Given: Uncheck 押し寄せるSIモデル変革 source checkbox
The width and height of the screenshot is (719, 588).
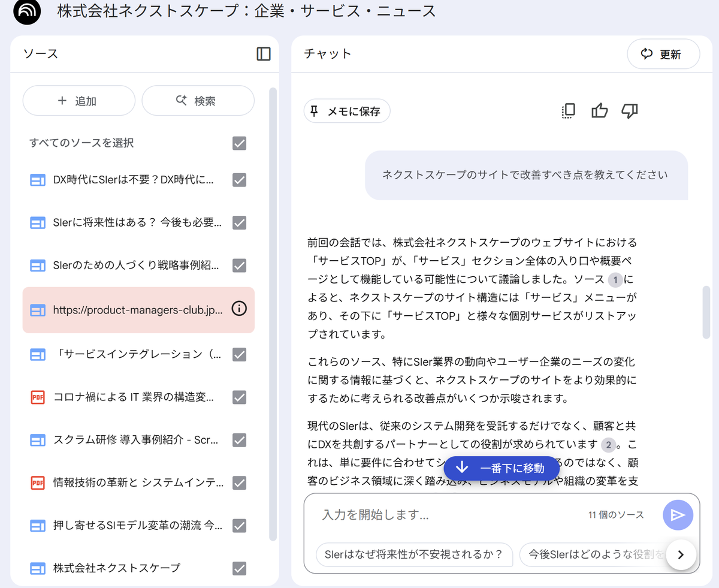Looking at the screenshot, I should click(x=240, y=526).
